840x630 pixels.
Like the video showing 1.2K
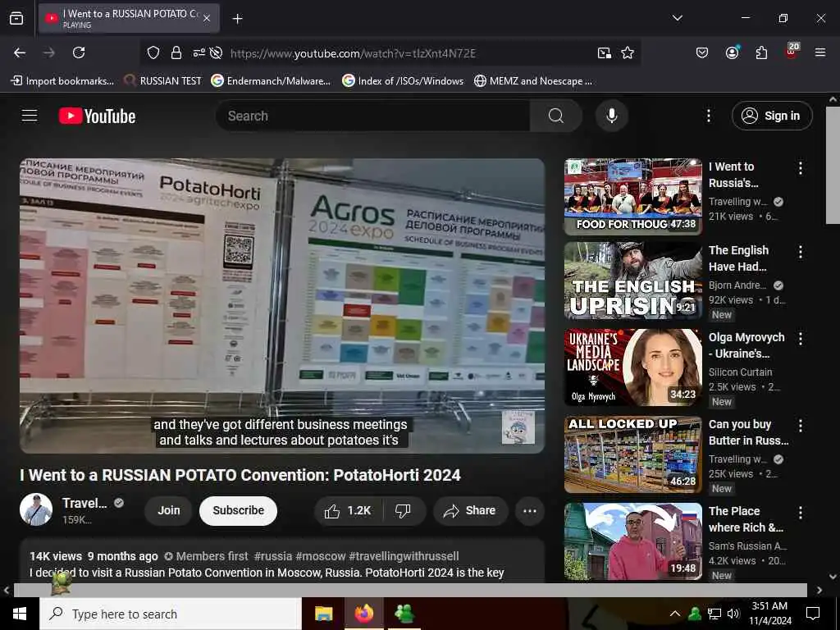tap(349, 511)
